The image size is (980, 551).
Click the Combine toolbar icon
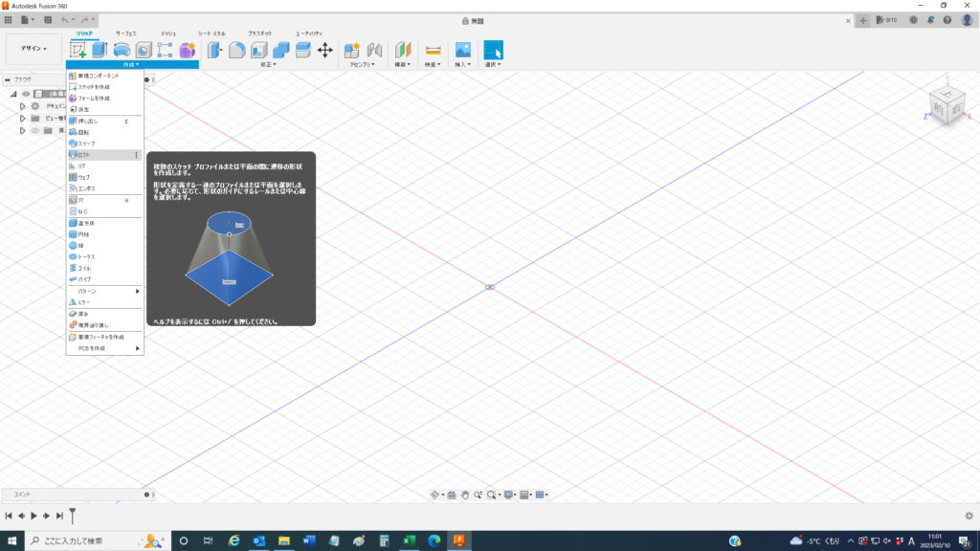click(280, 50)
